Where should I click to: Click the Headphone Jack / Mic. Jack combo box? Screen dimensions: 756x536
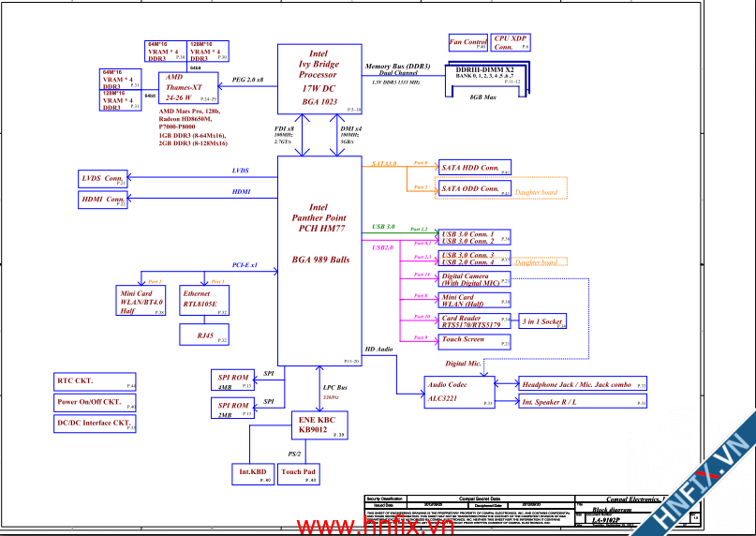[x=582, y=384]
